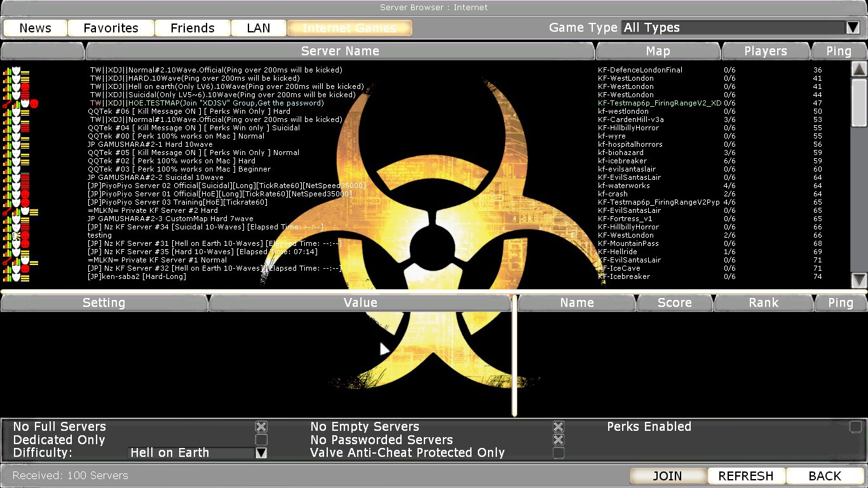The image size is (868, 488).
Task: Click the REFRESH button
Action: click(746, 476)
